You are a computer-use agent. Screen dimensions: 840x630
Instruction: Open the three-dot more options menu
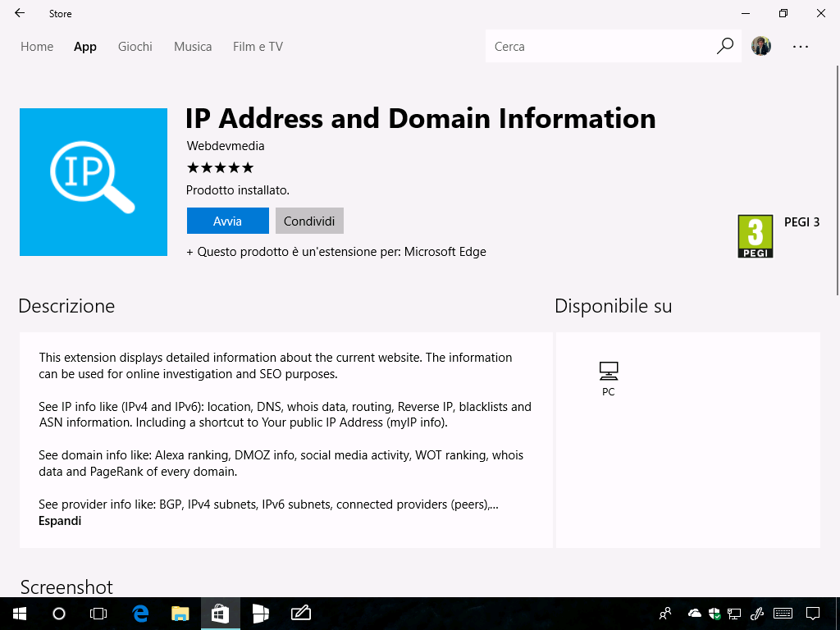pos(801,47)
